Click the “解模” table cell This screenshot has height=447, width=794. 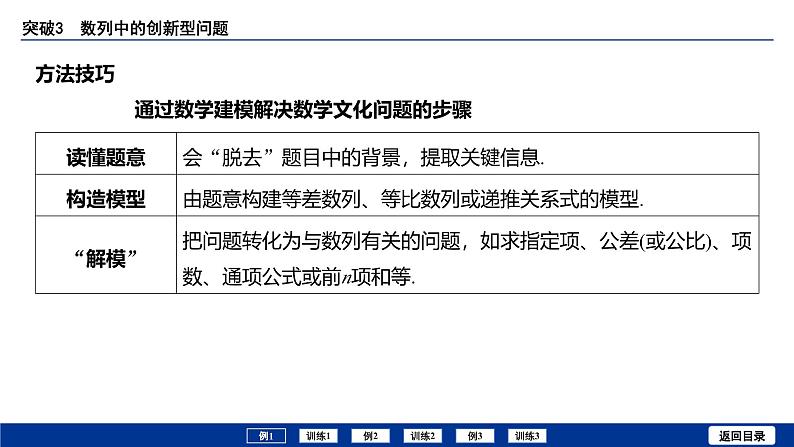pyautogui.click(x=106, y=255)
